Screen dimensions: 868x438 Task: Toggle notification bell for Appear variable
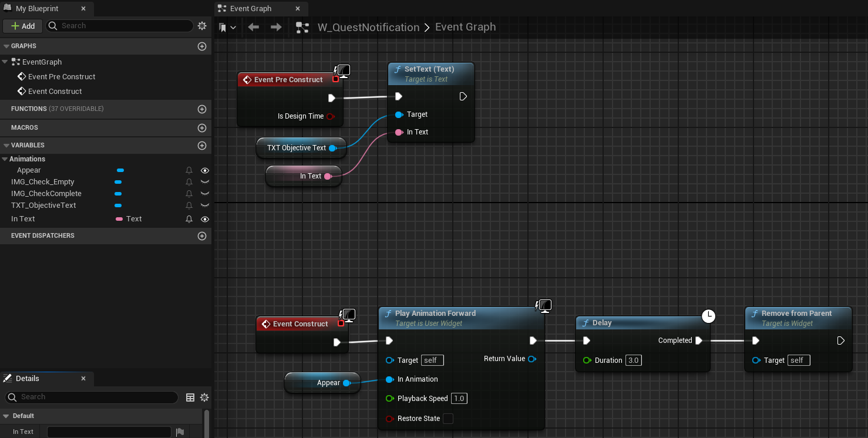[x=189, y=170]
